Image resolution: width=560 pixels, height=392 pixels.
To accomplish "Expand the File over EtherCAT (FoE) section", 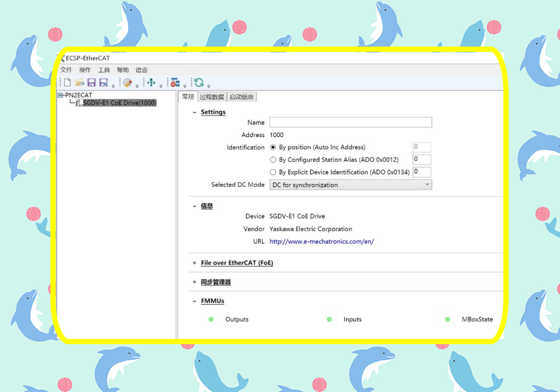I will click(x=194, y=263).
